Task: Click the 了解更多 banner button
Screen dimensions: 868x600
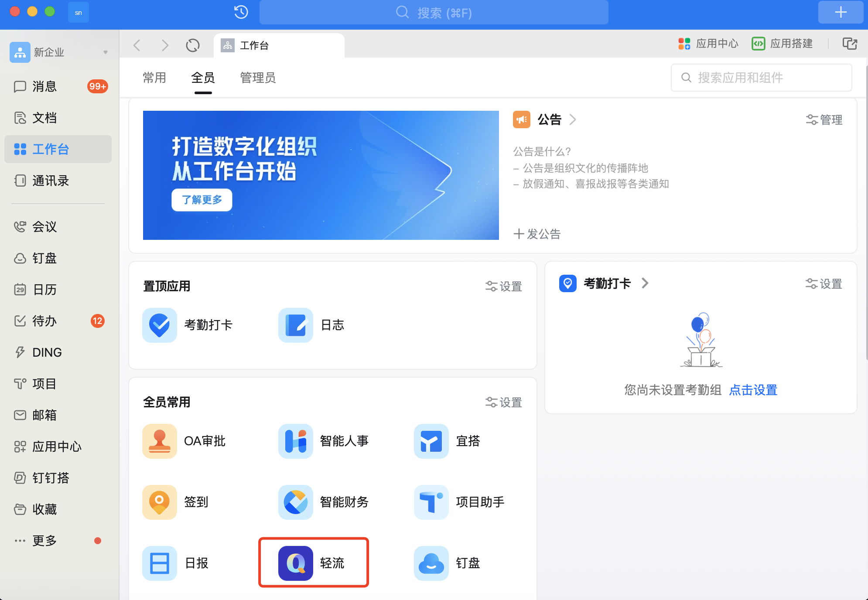Action: tap(202, 200)
